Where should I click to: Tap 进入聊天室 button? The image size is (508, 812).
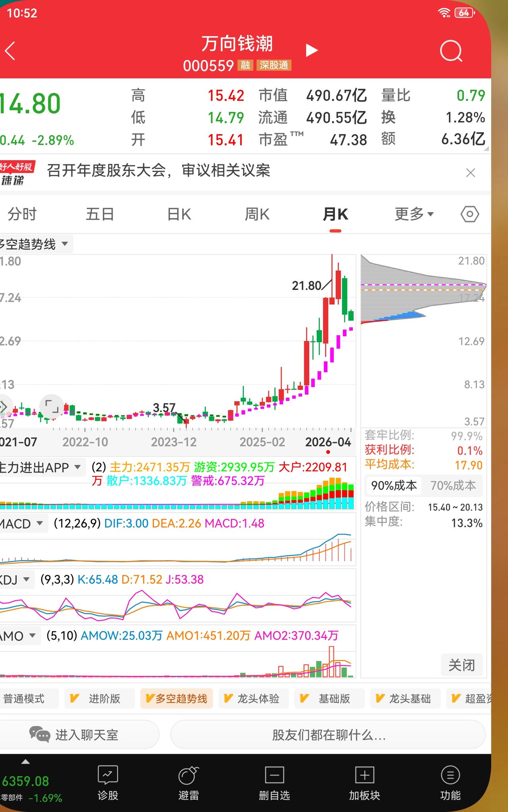79,734
